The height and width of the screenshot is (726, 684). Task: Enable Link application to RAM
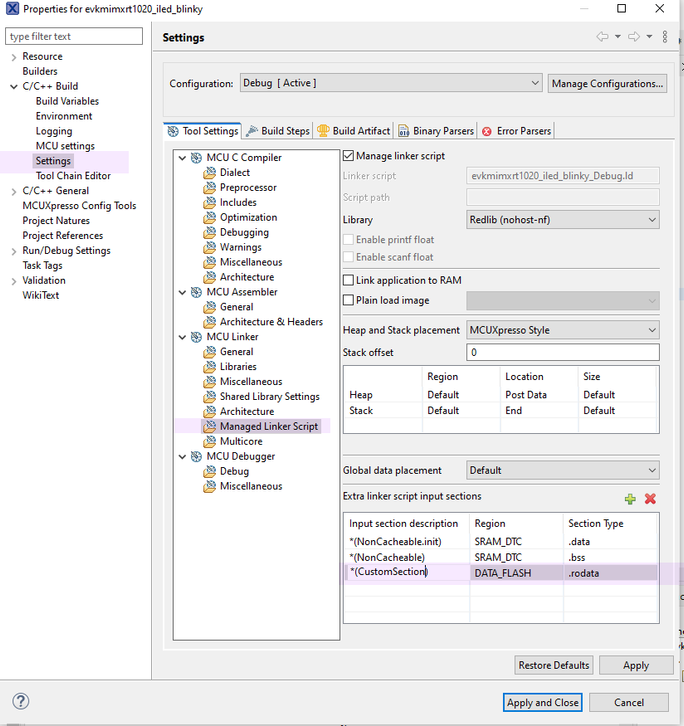pyautogui.click(x=348, y=280)
